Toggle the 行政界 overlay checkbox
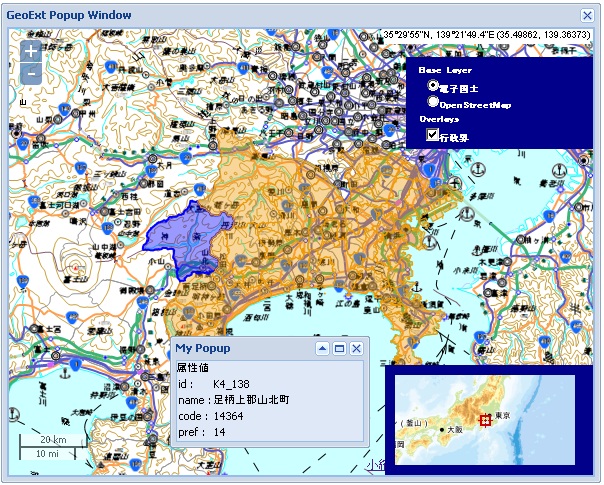604x485 pixels. (x=433, y=136)
